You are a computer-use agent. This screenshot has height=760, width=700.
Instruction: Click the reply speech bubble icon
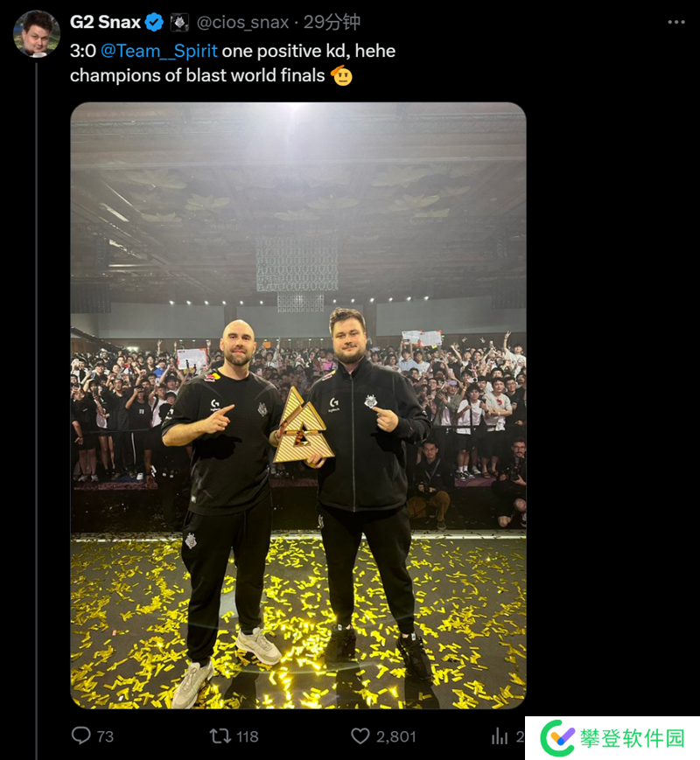click(x=81, y=736)
